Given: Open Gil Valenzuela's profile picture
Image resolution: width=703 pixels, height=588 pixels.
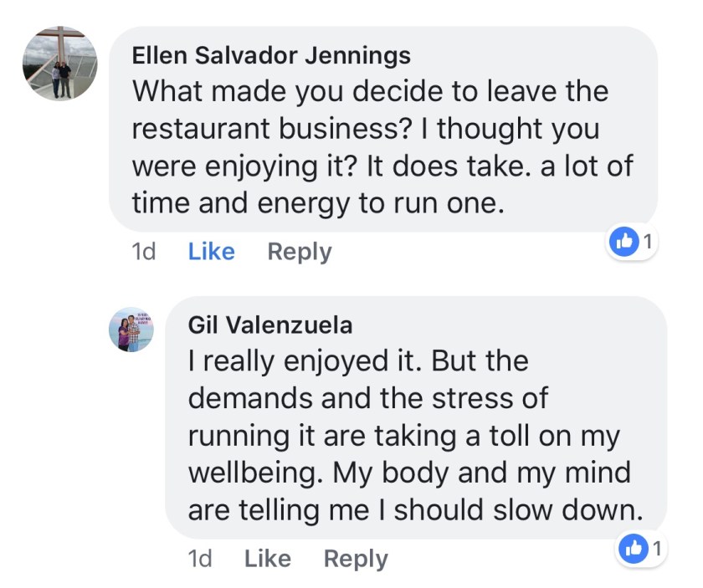Looking at the screenshot, I should tap(131, 329).
